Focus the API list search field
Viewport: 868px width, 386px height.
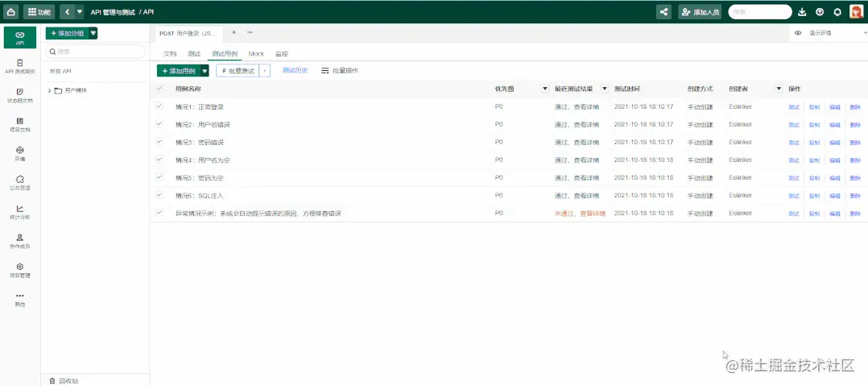tap(95, 52)
